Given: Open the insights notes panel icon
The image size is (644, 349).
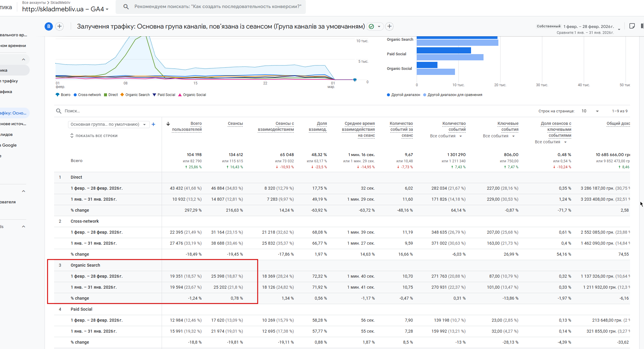Looking at the screenshot, I should pos(632,26).
